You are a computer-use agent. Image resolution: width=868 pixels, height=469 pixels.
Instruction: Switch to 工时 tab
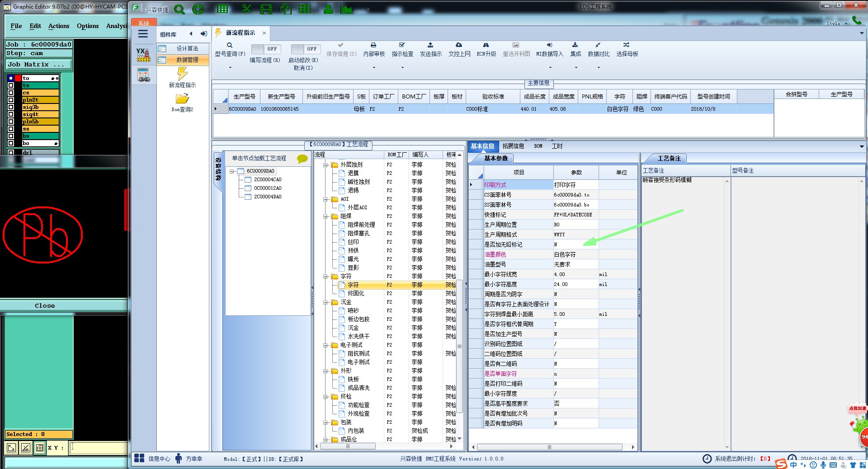coord(557,146)
